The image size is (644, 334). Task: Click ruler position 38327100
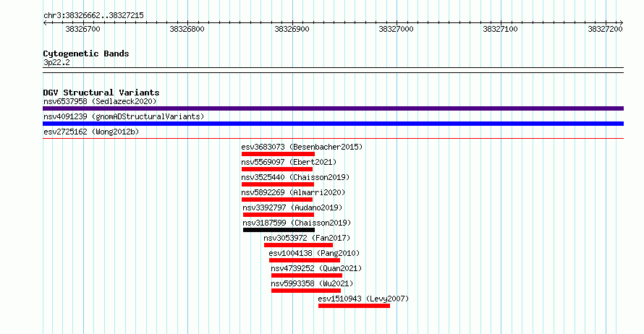(x=500, y=29)
